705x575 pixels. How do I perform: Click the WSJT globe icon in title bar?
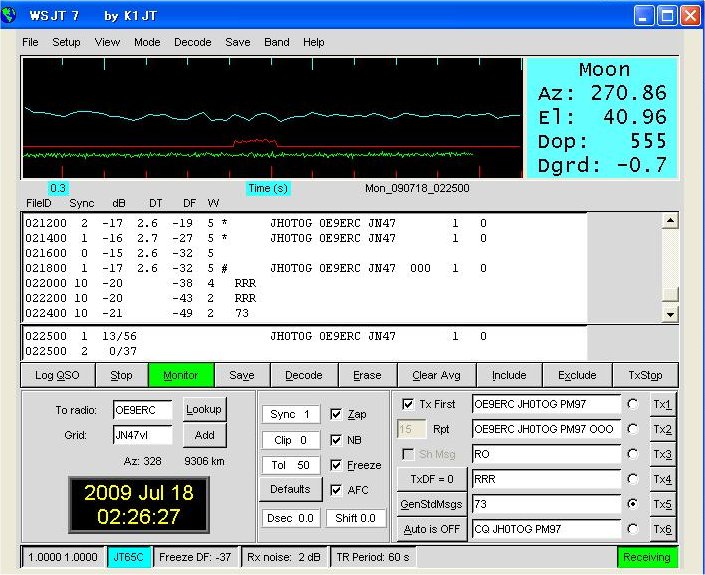(8, 15)
